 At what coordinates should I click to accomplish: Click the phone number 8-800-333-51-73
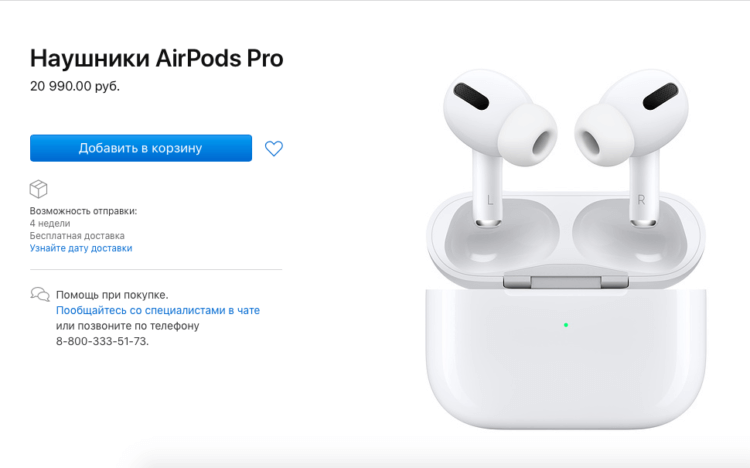(x=102, y=341)
